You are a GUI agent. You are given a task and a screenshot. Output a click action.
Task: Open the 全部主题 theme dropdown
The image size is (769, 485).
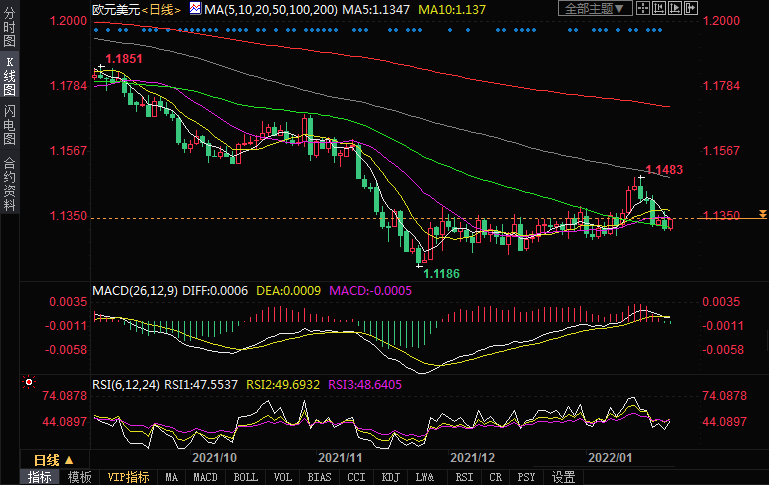(x=597, y=9)
